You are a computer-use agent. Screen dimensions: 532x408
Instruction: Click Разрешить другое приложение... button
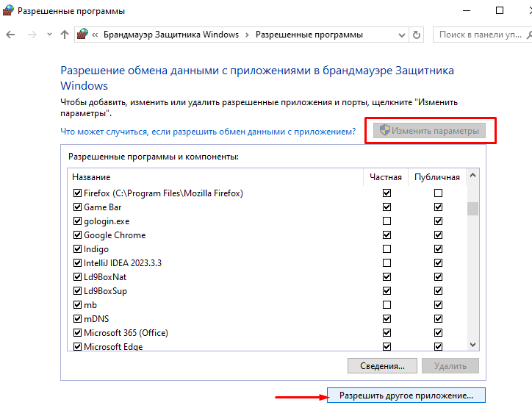(406, 396)
